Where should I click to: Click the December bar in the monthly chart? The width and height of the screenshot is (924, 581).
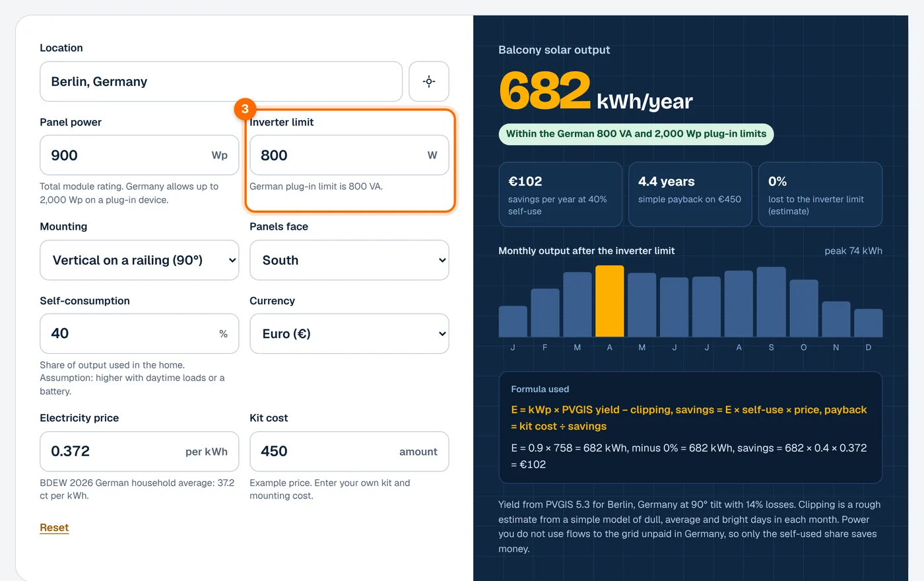click(868, 323)
